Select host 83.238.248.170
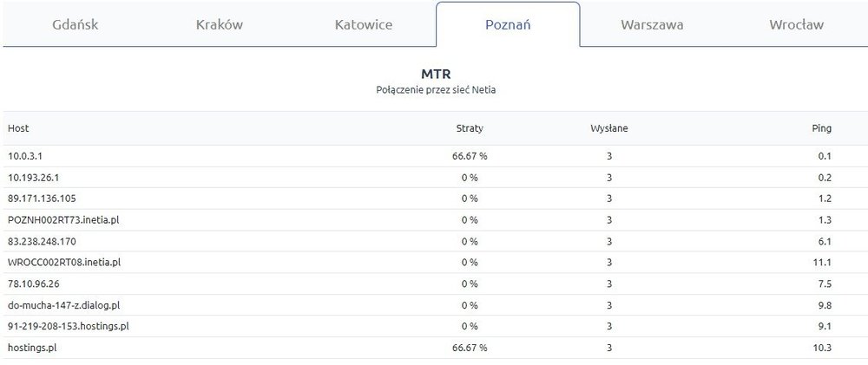Viewport: 868px width, 365px height. tap(42, 241)
